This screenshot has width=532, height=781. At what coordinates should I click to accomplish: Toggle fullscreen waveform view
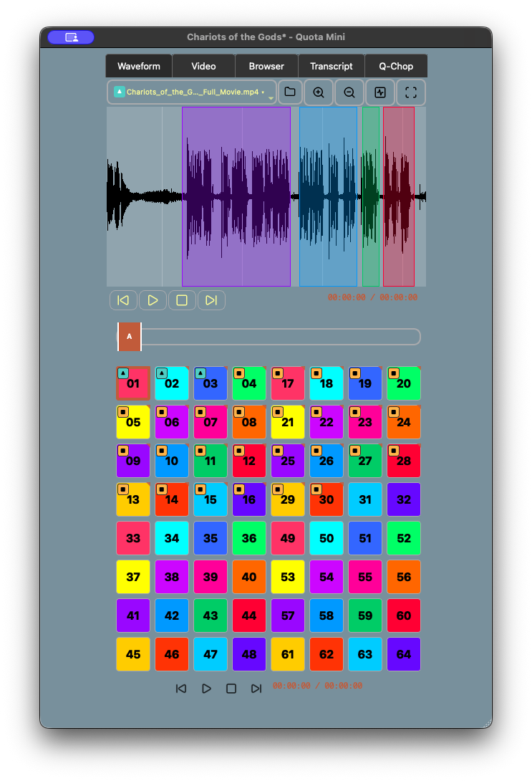pyautogui.click(x=410, y=92)
